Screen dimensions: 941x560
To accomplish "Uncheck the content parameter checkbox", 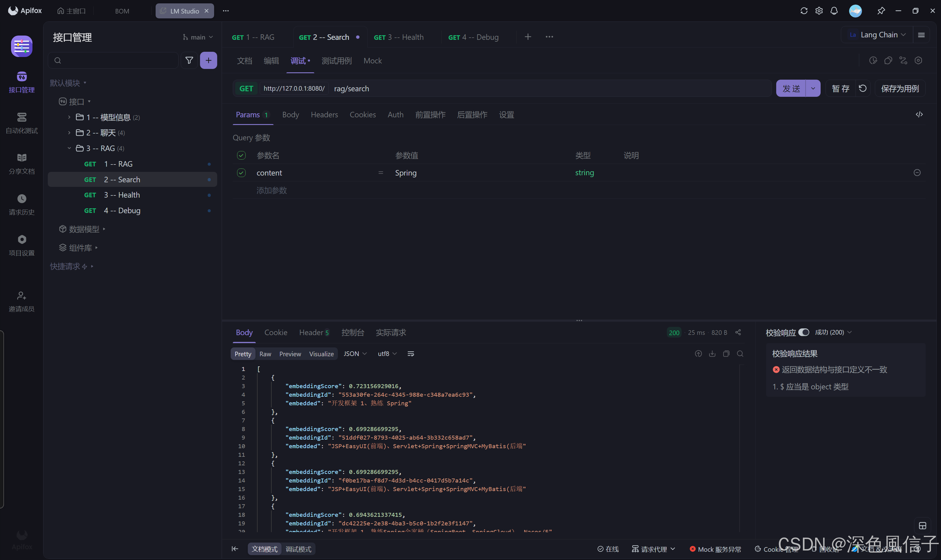I will [x=241, y=173].
